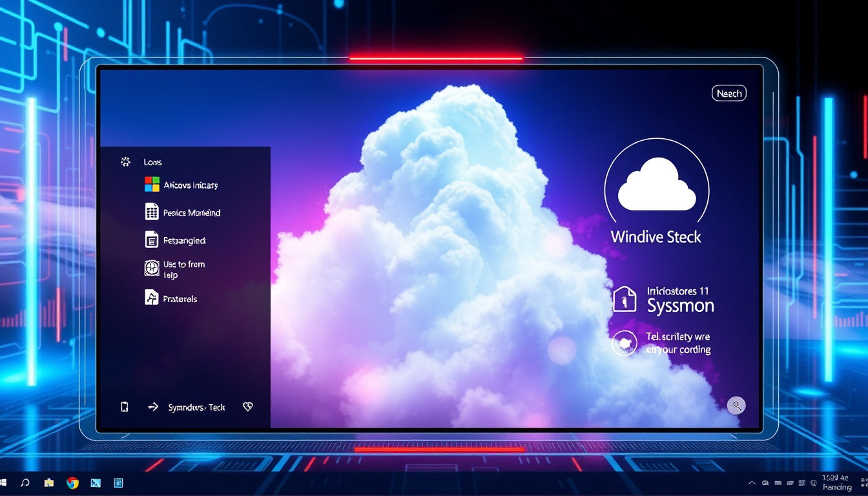Open the magnifier icon in the bottom right corner
Screen dimensions: 868x496
(736, 406)
